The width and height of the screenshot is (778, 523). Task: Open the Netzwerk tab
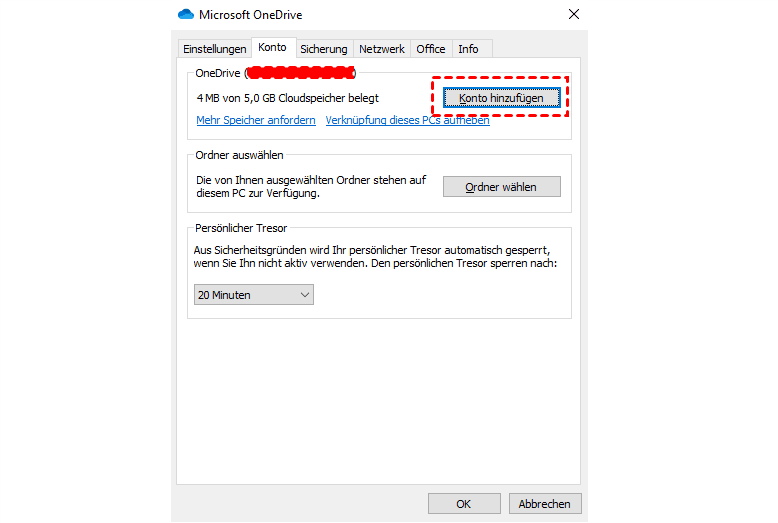382,49
